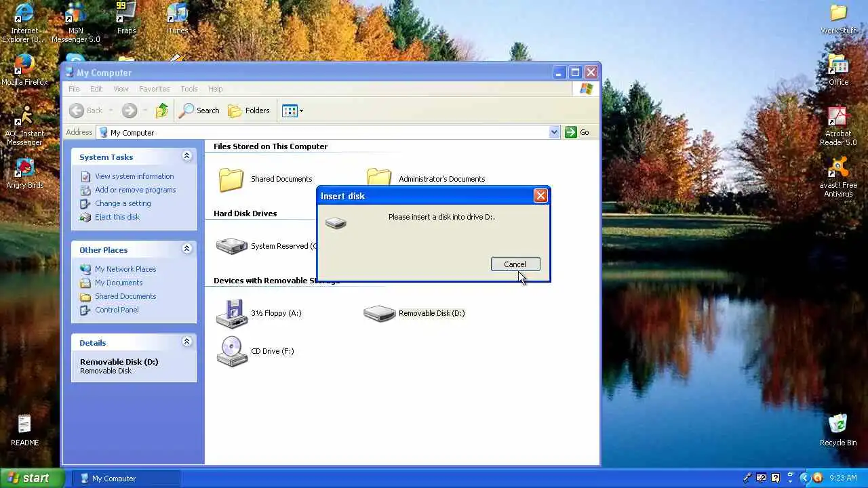Click Add or remove programs

(135, 190)
